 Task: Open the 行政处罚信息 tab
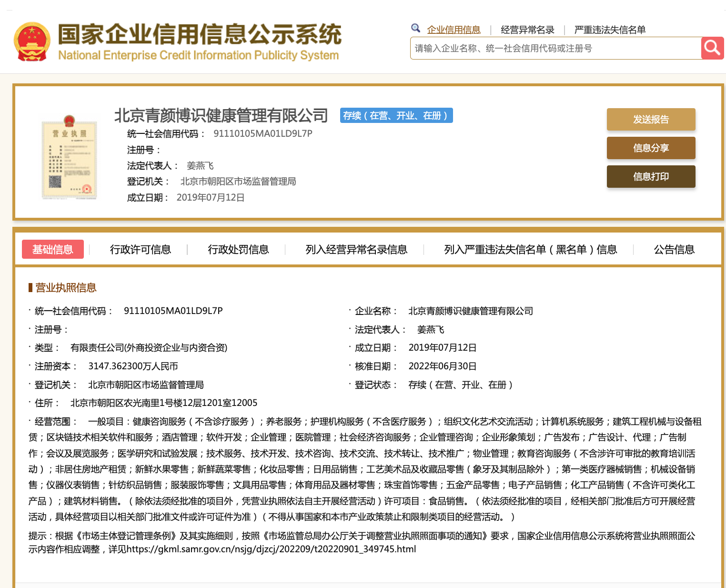238,249
